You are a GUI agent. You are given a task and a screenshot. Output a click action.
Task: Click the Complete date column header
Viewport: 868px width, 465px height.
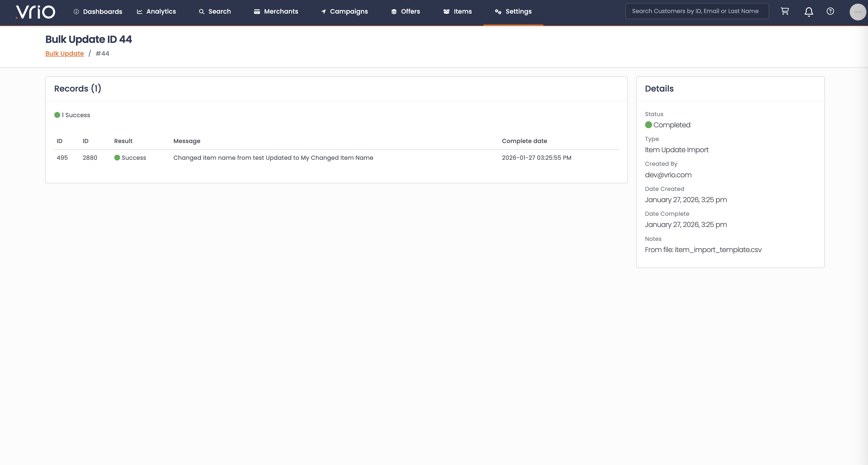524,141
